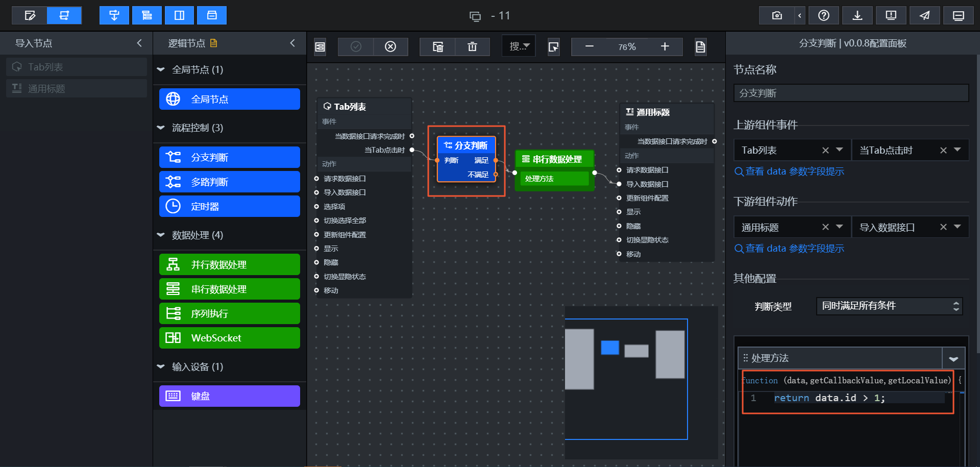Click the screen panel icon at far right
This screenshot has height=467, width=980.
click(959, 15)
